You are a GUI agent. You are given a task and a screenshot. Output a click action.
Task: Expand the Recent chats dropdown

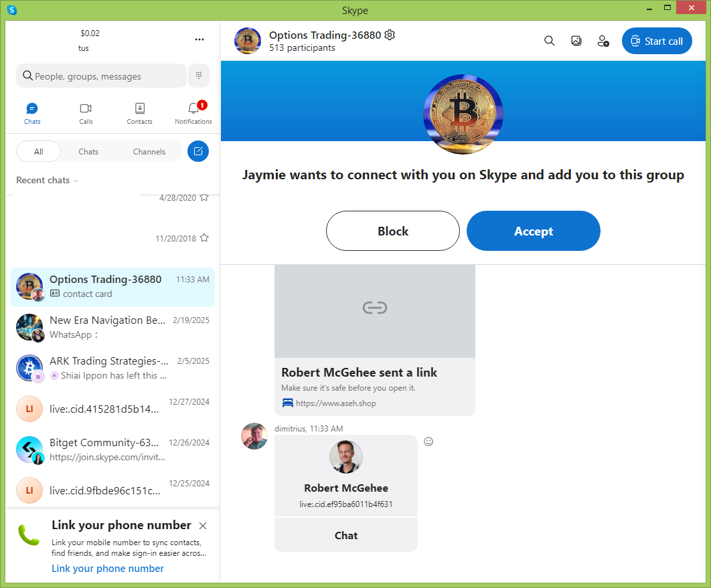(x=47, y=181)
